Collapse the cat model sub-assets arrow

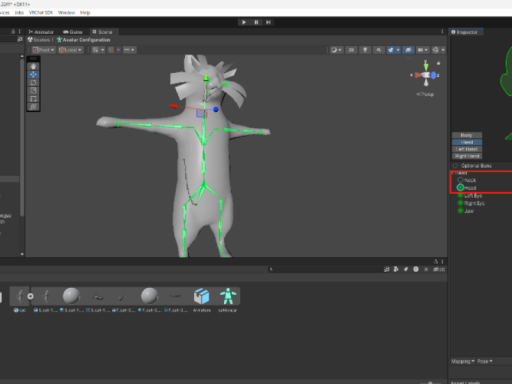tap(30, 296)
